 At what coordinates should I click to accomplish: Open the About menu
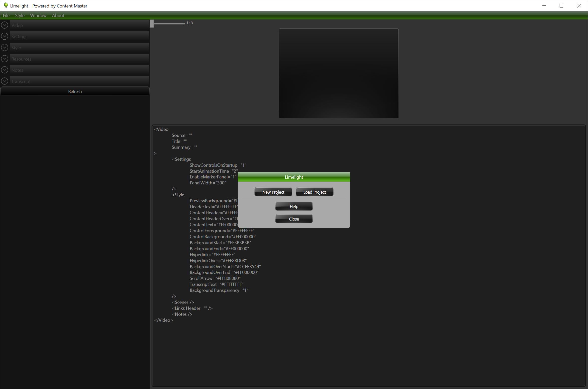pos(58,15)
